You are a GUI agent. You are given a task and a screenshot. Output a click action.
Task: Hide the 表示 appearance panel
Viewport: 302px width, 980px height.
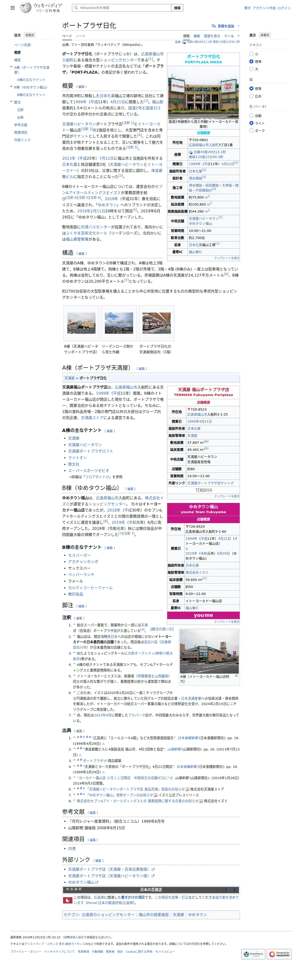click(265, 35)
